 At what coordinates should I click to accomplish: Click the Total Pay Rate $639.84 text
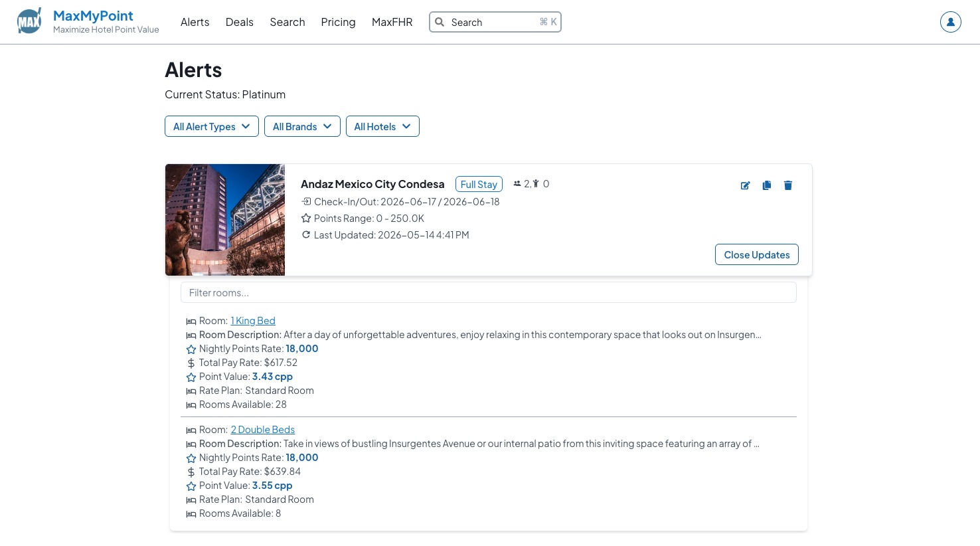tap(250, 472)
